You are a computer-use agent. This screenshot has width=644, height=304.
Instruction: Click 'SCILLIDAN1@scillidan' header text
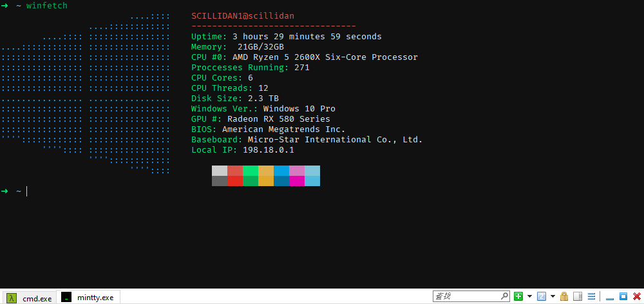[243, 16]
